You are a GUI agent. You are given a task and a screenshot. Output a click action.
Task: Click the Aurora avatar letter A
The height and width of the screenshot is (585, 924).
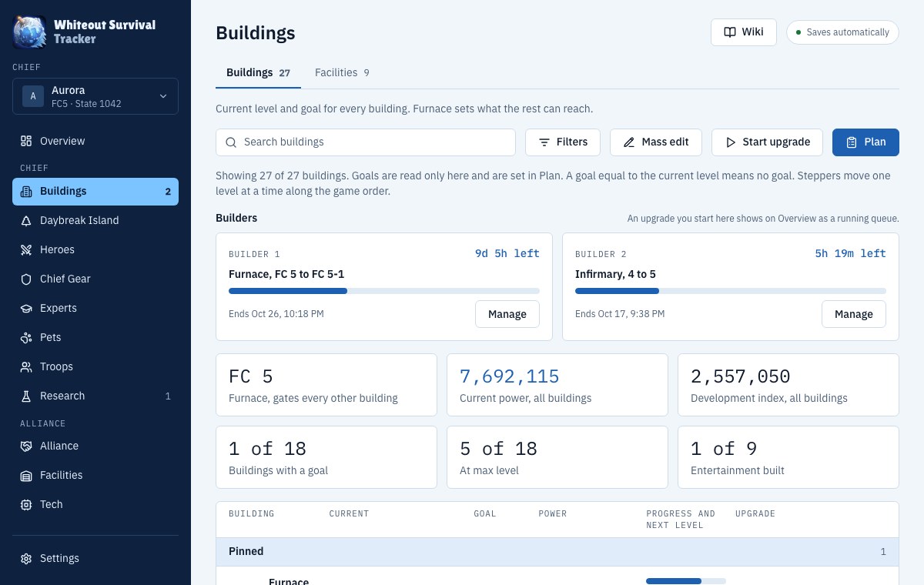click(x=33, y=96)
